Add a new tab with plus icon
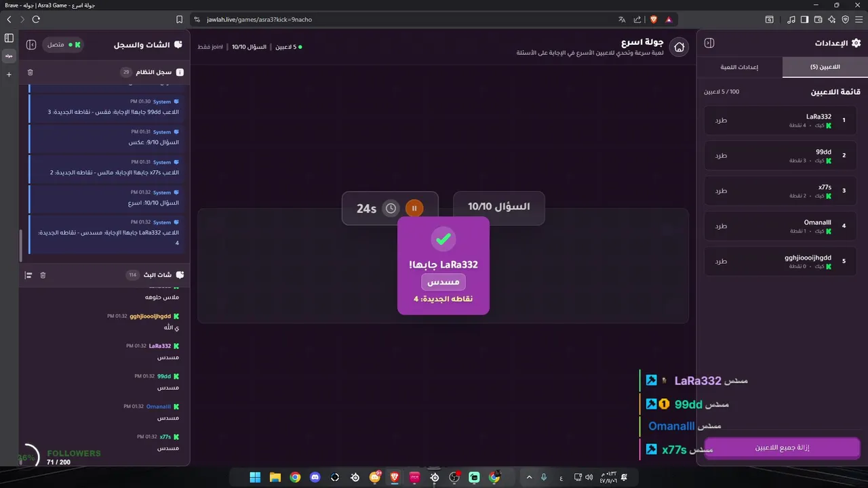This screenshot has width=868, height=488. (x=9, y=75)
